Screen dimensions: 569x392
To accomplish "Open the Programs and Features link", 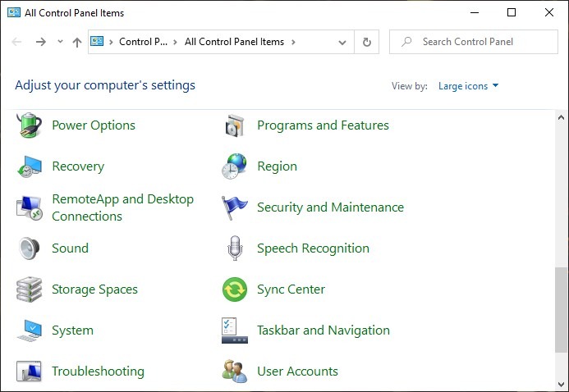I will [x=323, y=125].
